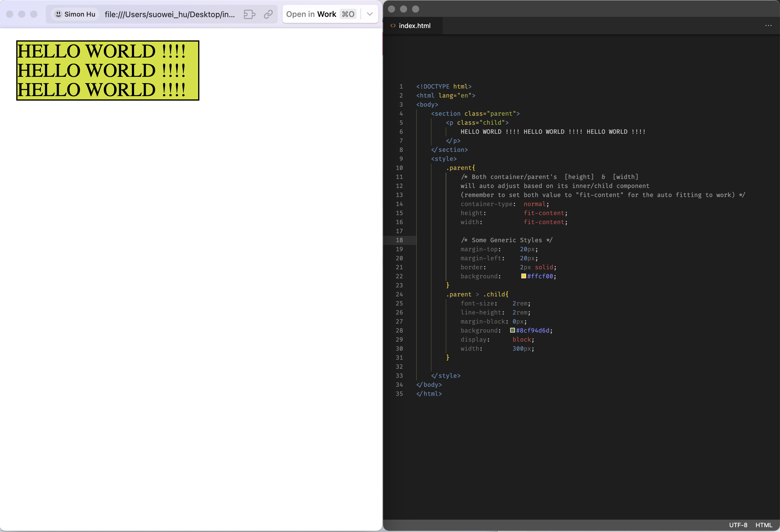Click comment line about "fit-content" reminder

[x=603, y=195]
